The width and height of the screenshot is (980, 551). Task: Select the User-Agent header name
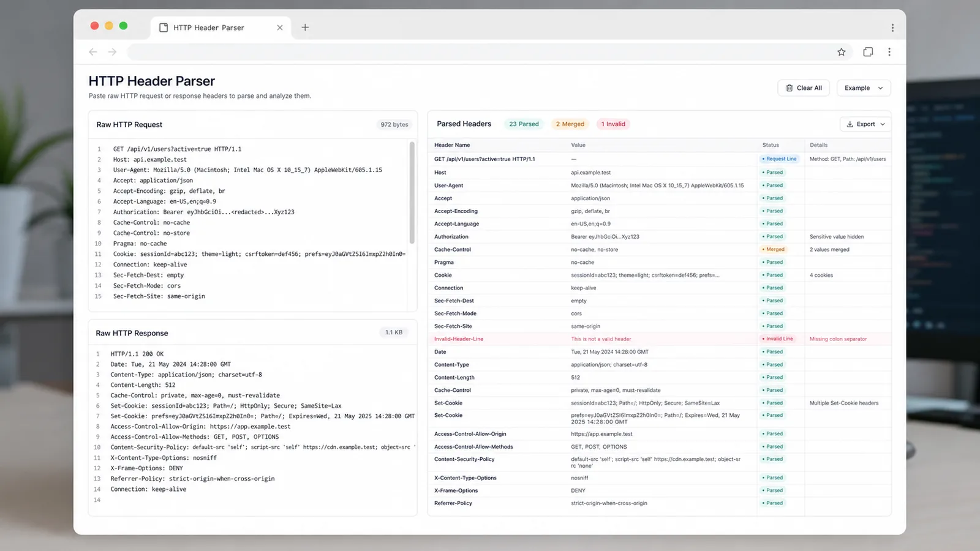coord(449,186)
